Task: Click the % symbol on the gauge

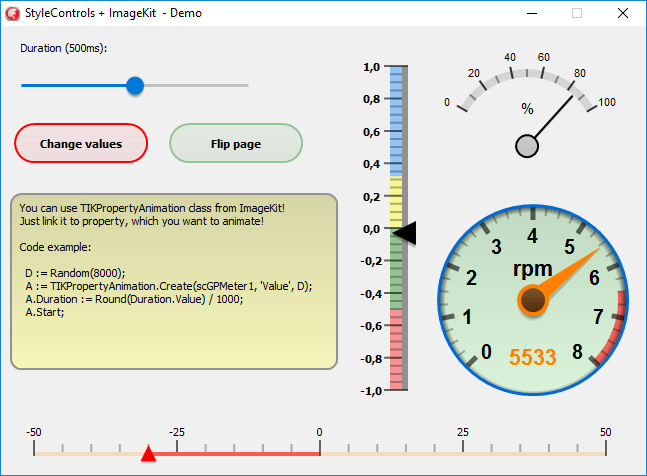Action: [527, 109]
